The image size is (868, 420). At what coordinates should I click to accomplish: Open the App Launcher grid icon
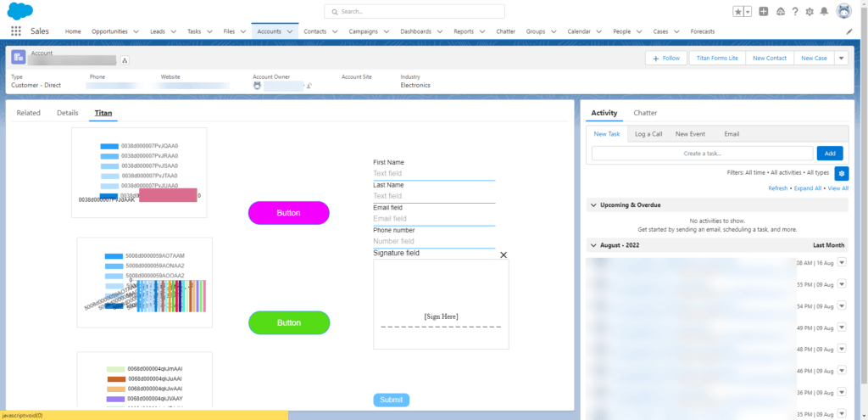tap(15, 31)
